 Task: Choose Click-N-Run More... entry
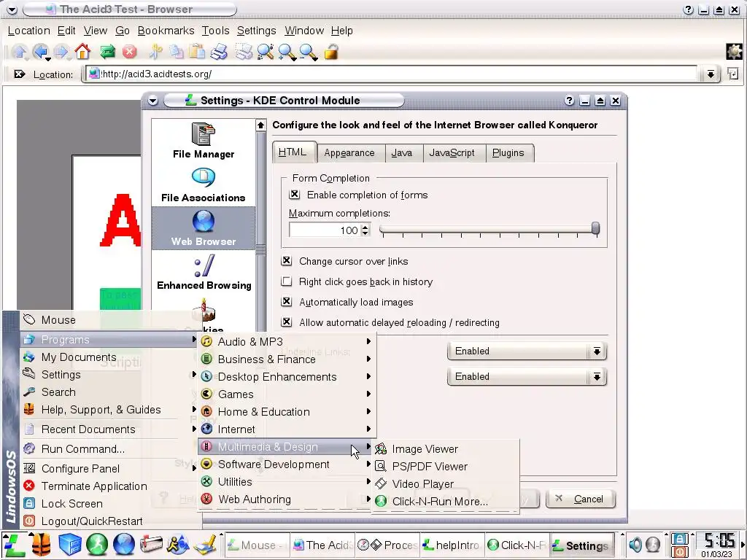tap(445, 502)
